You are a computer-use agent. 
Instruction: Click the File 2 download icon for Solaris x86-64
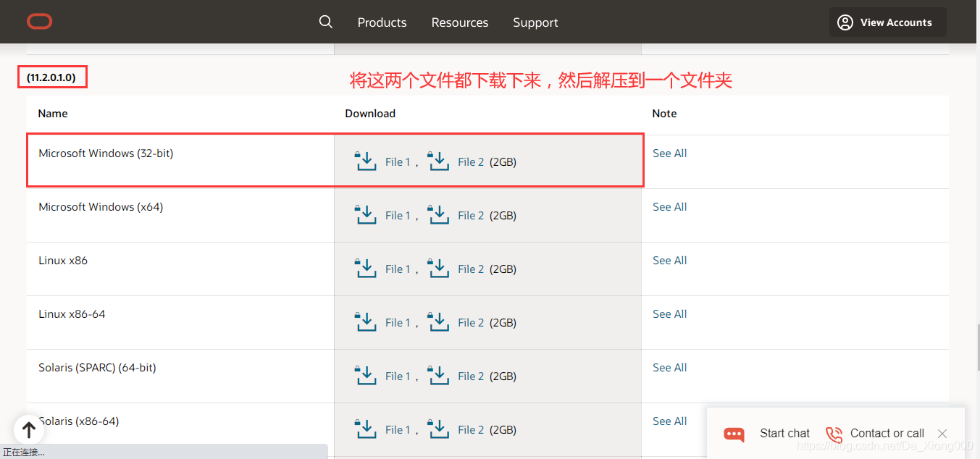[438, 429]
